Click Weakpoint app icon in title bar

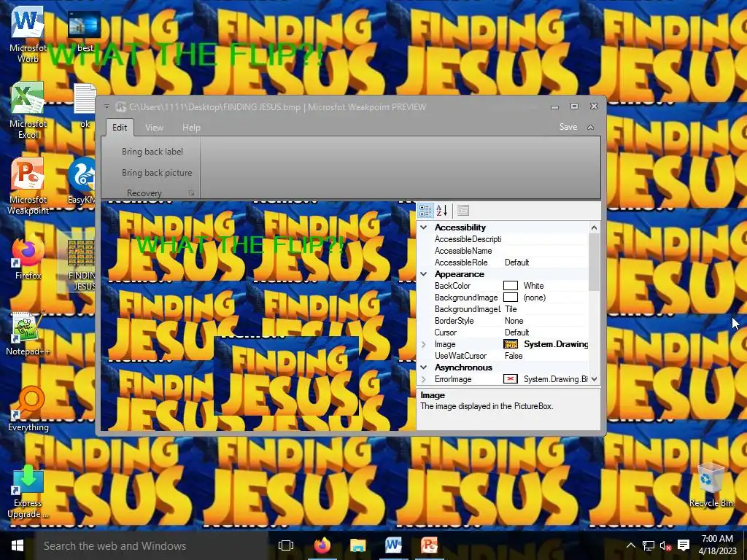(x=121, y=106)
